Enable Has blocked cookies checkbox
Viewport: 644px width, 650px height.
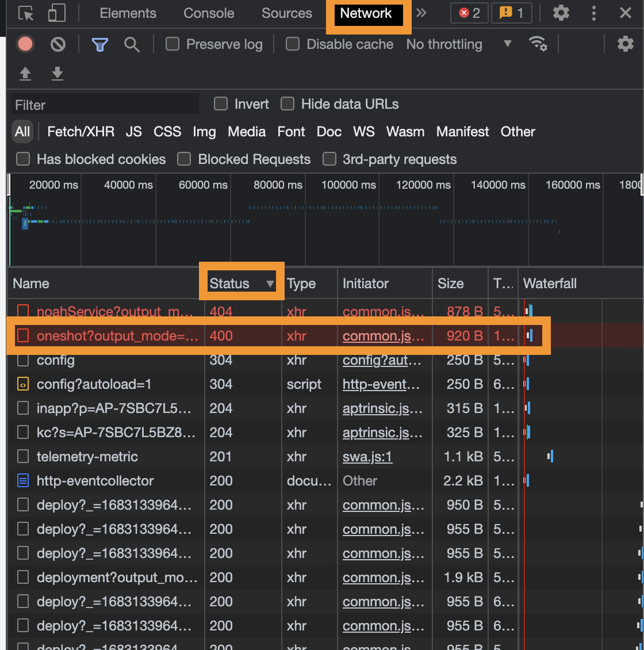click(23, 159)
